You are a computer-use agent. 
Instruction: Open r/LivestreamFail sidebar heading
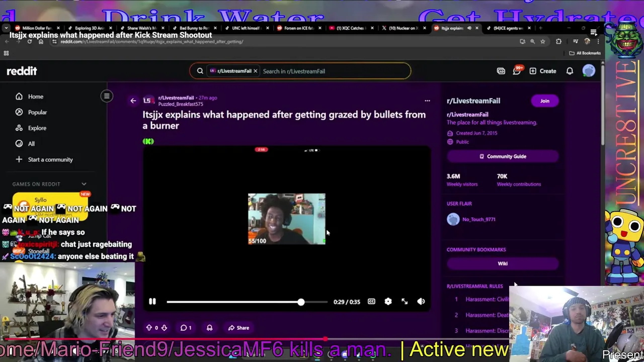(473, 101)
